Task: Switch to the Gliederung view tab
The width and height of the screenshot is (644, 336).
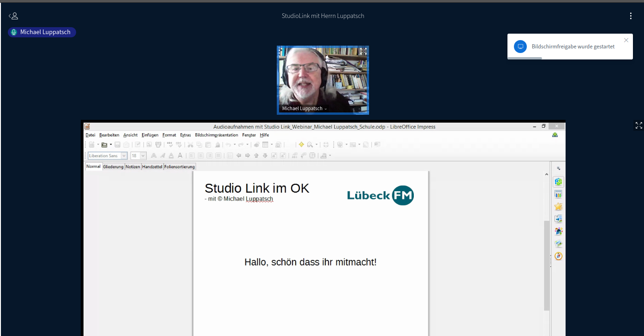Action: click(x=113, y=166)
